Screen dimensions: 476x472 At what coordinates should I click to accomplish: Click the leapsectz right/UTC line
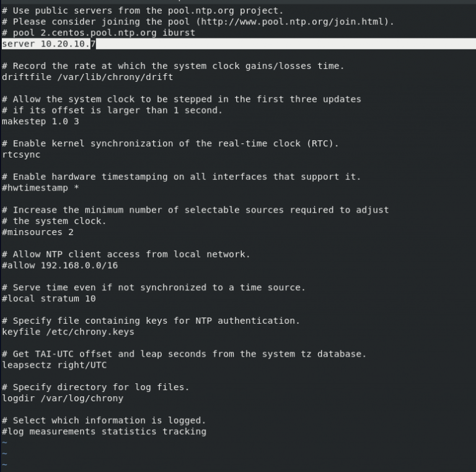click(55, 365)
